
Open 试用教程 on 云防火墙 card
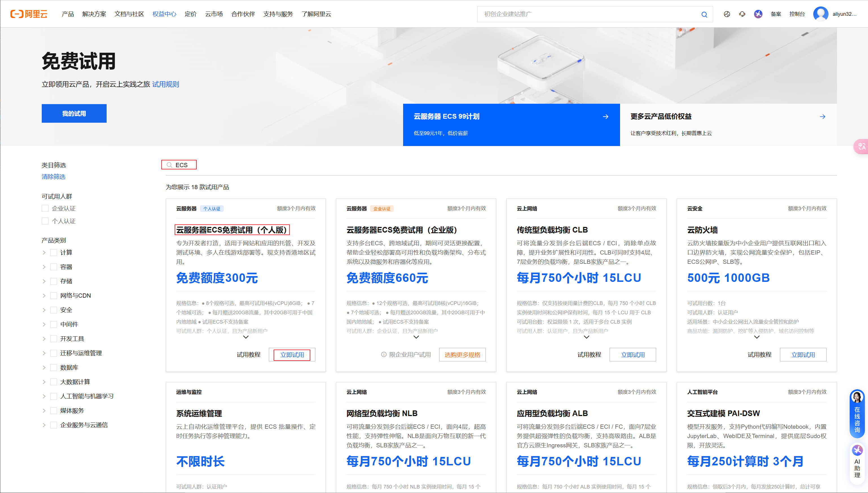coord(759,355)
